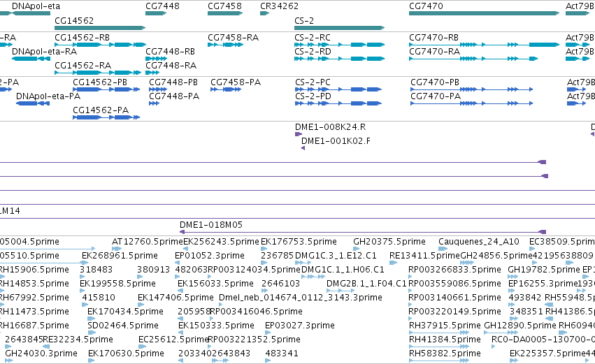The height and width of the screenshot is (364, 595).
Task: Select protein CG14562-PA
Action: [106, 117]
